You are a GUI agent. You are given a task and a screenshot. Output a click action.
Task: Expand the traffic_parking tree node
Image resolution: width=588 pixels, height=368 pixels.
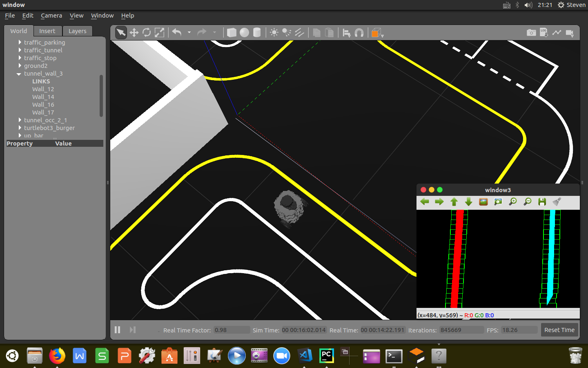[x=20, y=42]
